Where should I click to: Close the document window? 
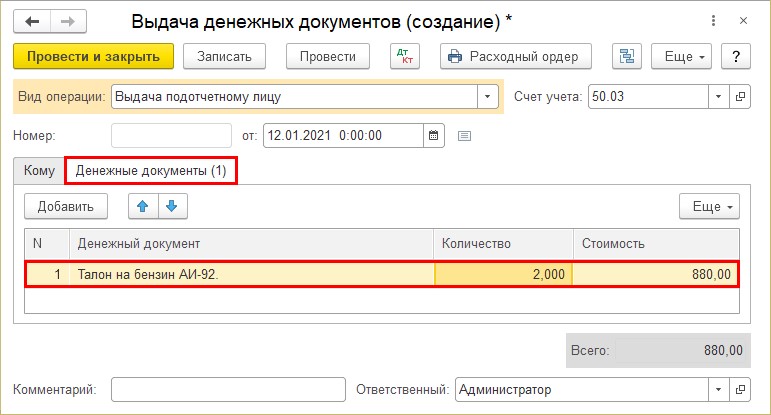pyautogui.click(x=743, y=21)
